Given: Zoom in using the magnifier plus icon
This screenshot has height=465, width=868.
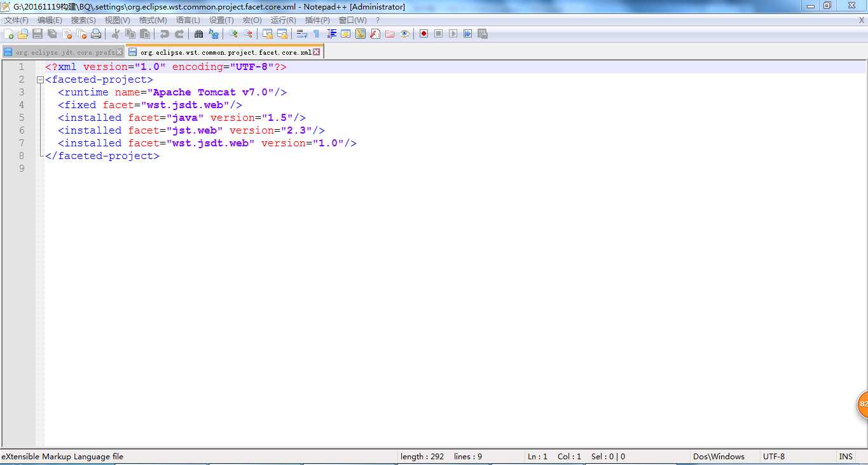Looking at the screenshot, I should pyautogui.click(x=233, y=34).
